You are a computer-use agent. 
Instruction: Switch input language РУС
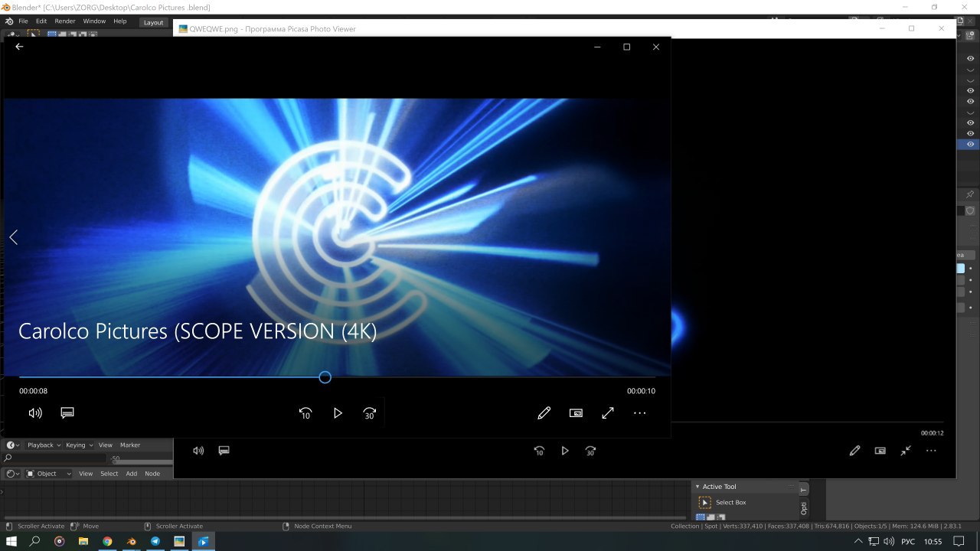(x=908, y=541)
